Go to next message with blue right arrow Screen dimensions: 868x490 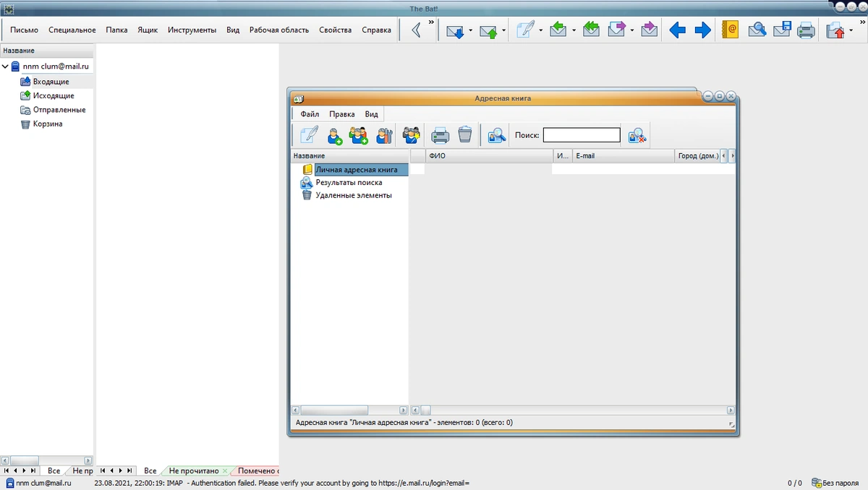(702, 30)
